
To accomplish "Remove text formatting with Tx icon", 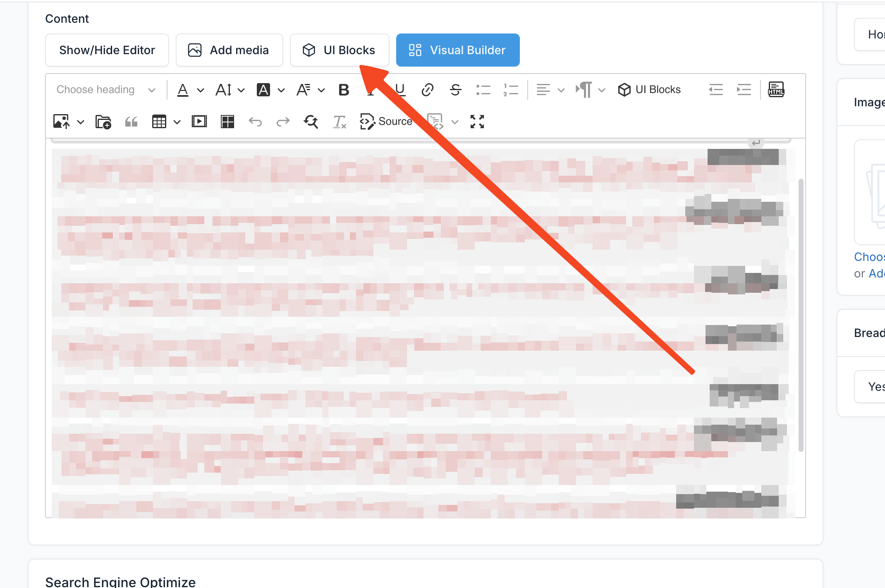I will [339, 121].
